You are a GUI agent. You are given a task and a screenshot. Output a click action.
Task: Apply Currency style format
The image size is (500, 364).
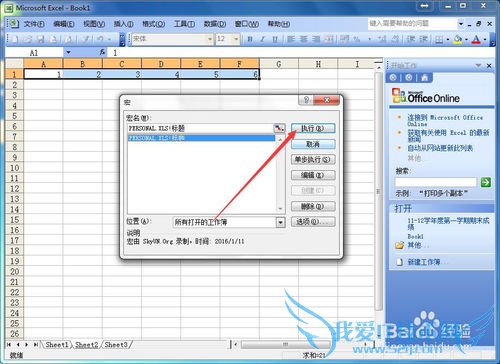[x=345, y=39]
